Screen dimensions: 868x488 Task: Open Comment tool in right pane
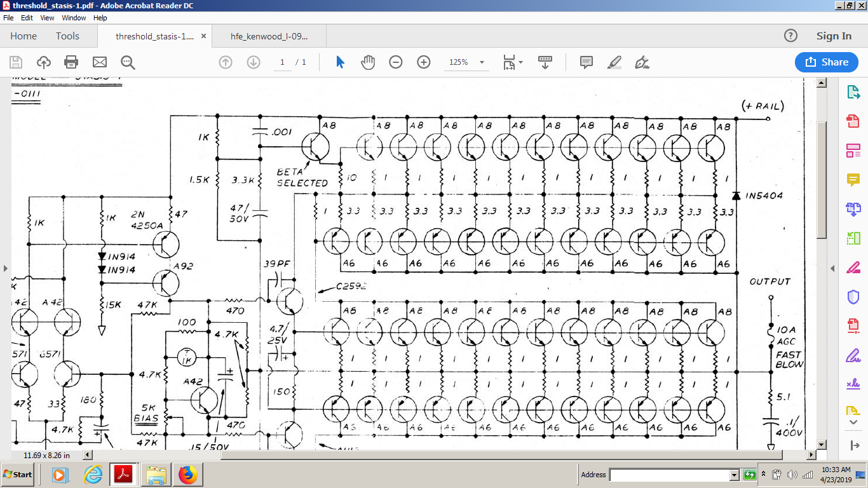click(853, 180)
